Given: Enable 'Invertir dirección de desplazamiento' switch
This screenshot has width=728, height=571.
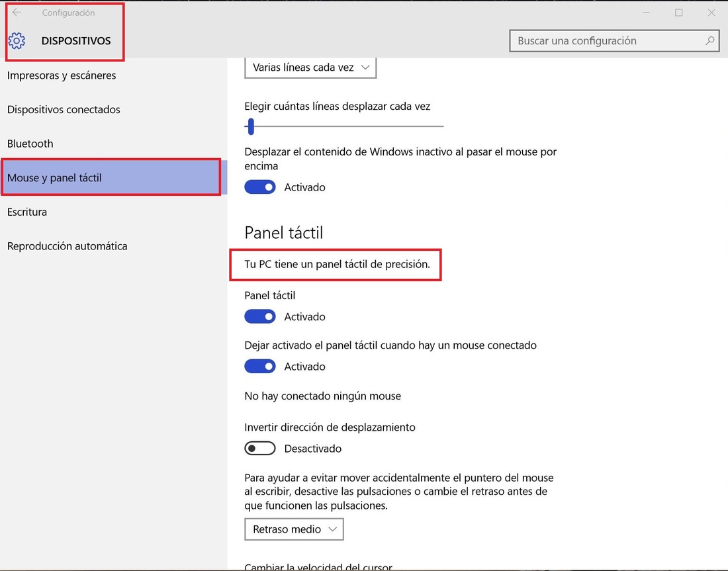Looking at the screenshot, I should [x=260, y=449].
